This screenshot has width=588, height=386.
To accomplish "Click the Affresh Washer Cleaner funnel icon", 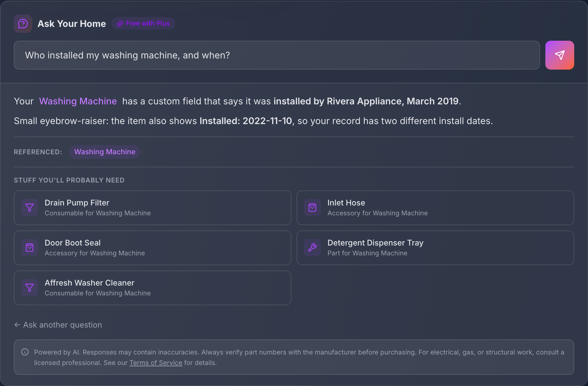I will [x=30, y=288].
